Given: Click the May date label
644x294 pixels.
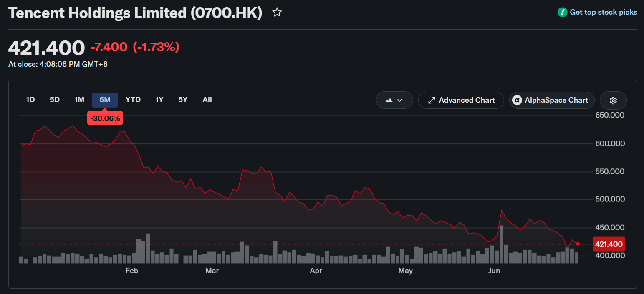Looking at the screenshot, I should (405, 271).
